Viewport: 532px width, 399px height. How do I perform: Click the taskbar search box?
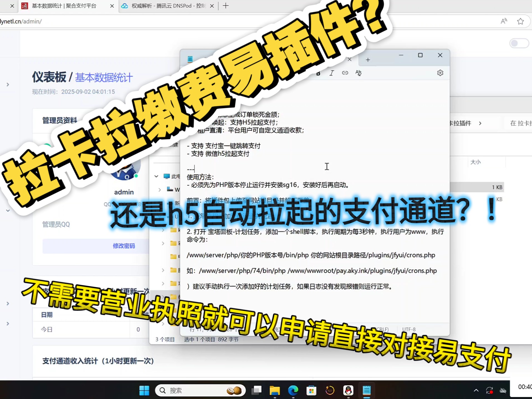click(x=200, y=390)
